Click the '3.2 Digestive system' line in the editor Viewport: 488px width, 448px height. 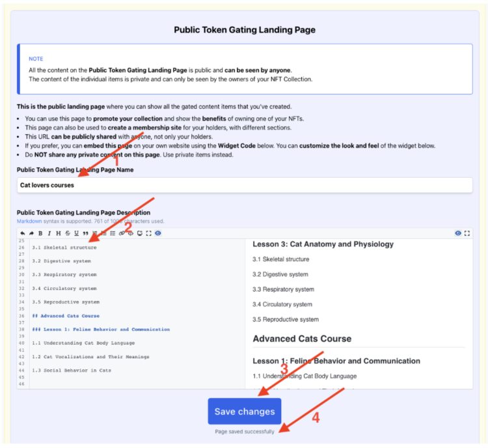pyautogui.click(x=62, y=260)
